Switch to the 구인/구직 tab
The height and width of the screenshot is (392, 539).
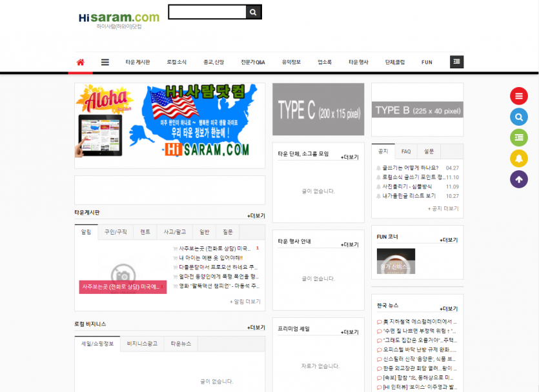tap(116, 232)
